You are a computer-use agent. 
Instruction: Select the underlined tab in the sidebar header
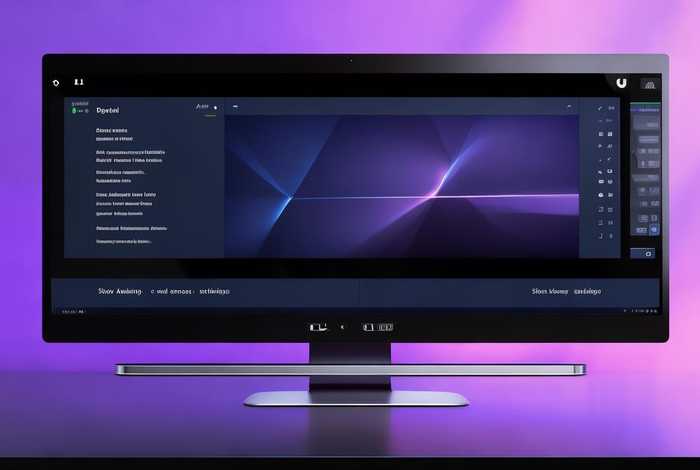pyautogui.click(x=202, y=107)
